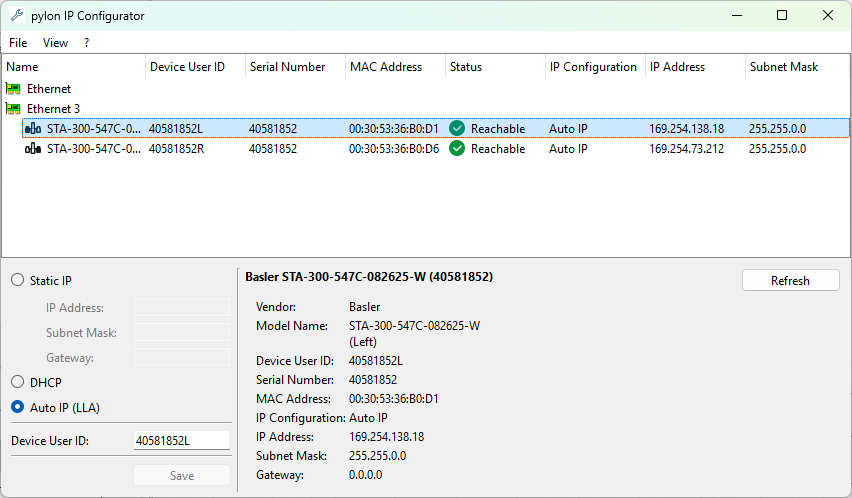The width and height of the screenshot is (852, 498).
Task: Click the Ethernet 3 network adapter icon
Action: [x=13, y=109]
